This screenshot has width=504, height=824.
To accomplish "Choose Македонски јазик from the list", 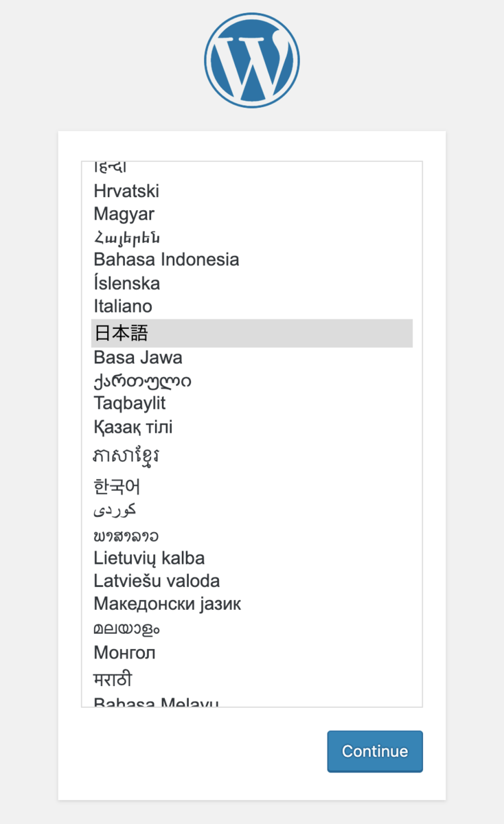I will 252,604.
